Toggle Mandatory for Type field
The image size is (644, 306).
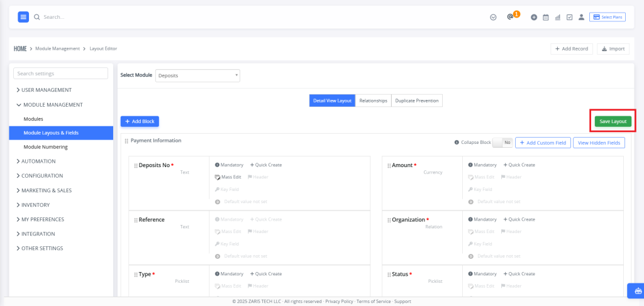tap(229, 273)
